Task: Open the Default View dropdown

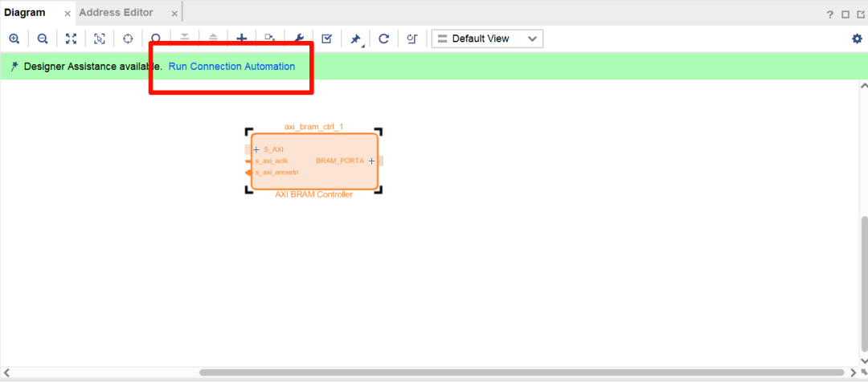Action: 487,39
